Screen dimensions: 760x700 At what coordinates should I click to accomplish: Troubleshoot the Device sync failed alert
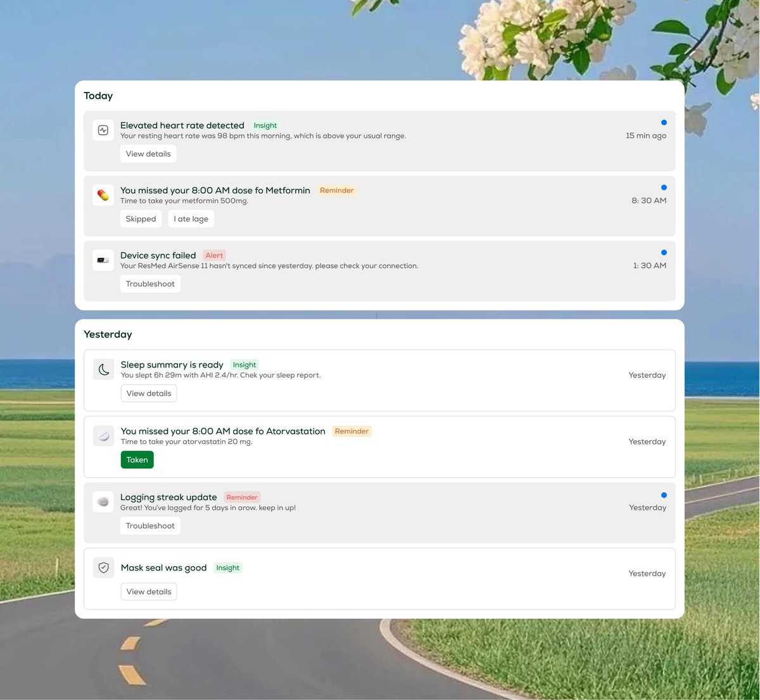click(x=150, y=284)
